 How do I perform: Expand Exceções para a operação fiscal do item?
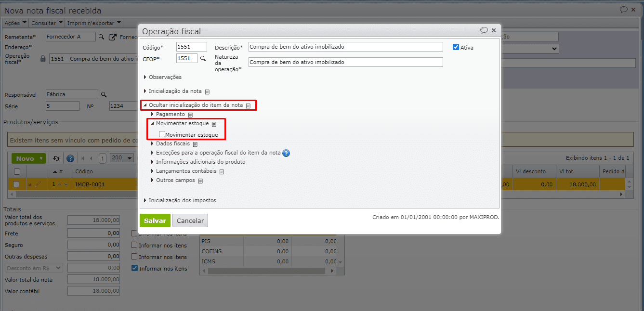pyautogui.click(x=153, y=153)
